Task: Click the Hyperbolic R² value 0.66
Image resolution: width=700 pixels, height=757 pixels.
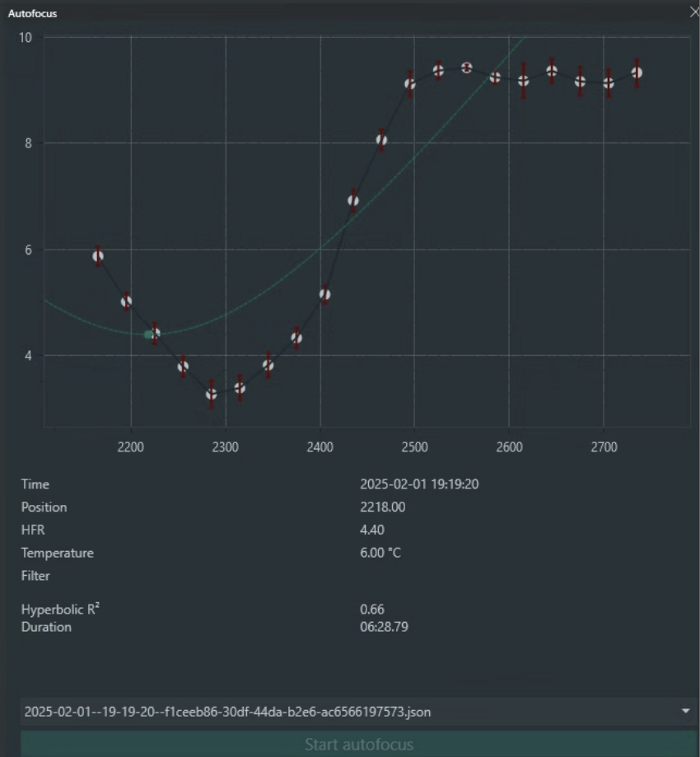Action: coord(372,610)
